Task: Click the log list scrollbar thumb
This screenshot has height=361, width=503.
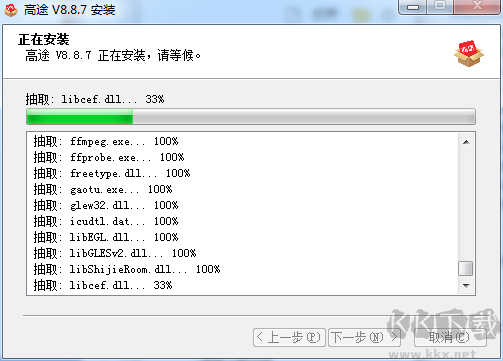Action: (466, 269)
